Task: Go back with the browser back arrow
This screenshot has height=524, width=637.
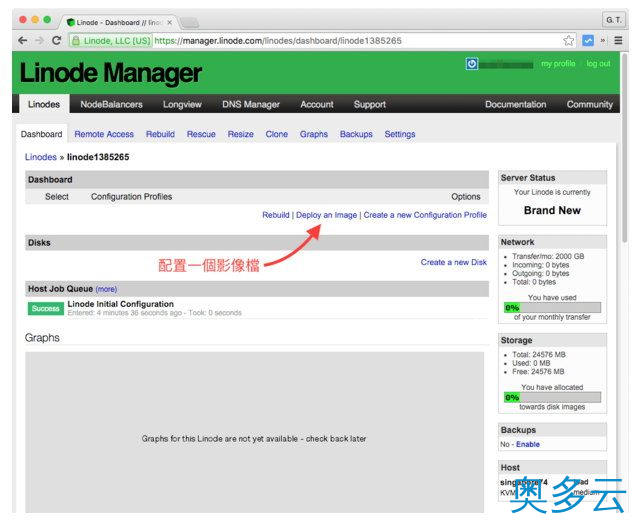Action: point(23,41)
